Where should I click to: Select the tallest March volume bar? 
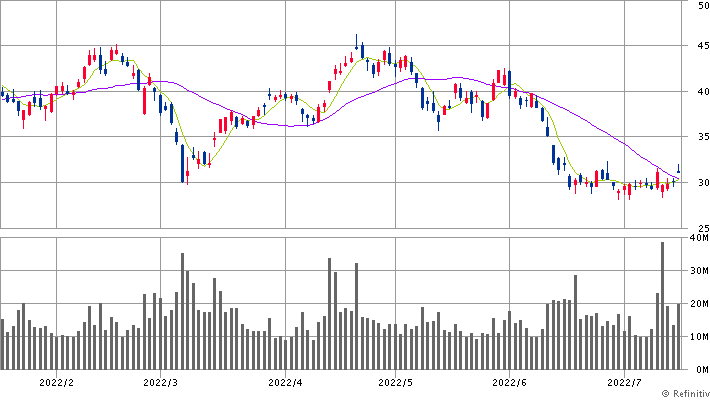pos(182,311)
